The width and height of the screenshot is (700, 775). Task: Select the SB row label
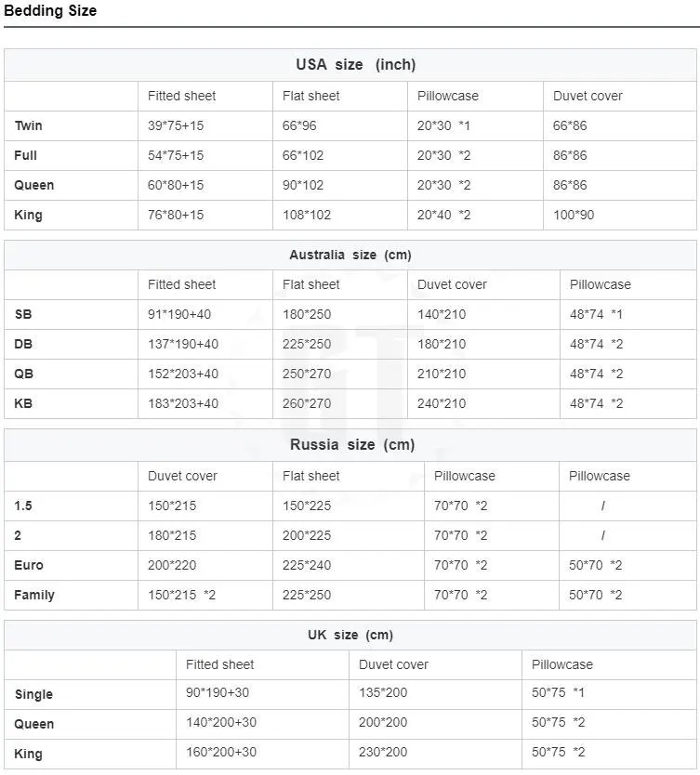(23, 314)
